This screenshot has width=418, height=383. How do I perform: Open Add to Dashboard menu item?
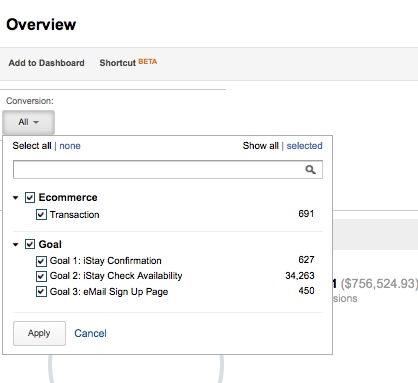pyautogui.click(x=47, y=63)
